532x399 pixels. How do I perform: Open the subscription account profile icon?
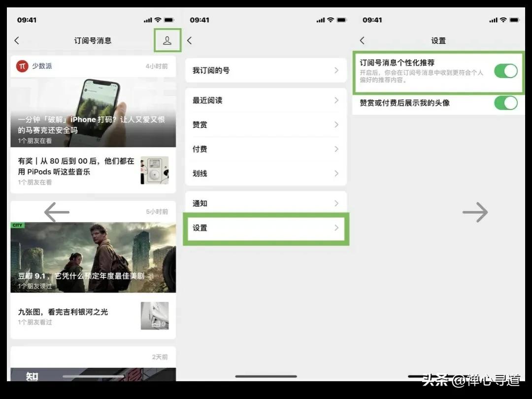[167, 40]
